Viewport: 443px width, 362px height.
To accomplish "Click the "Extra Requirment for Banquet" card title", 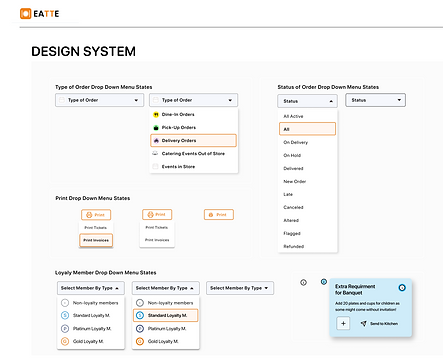I will point(355,290).
